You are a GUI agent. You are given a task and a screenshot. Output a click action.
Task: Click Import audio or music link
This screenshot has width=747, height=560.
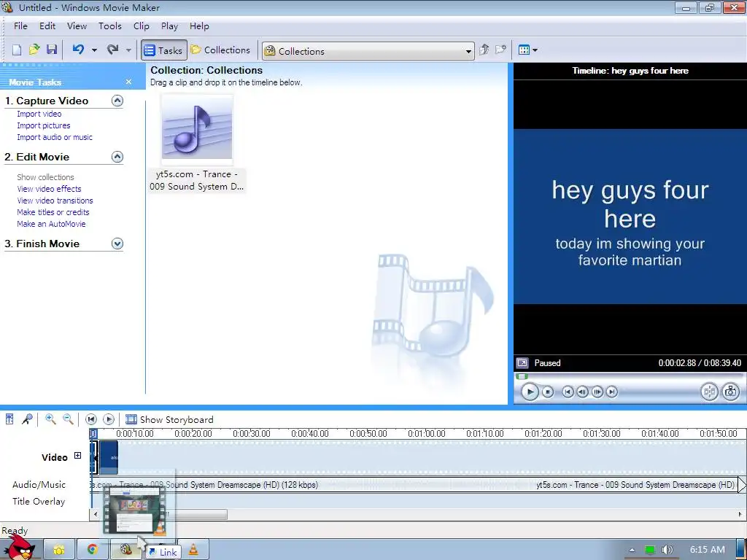tap(55, 137)
